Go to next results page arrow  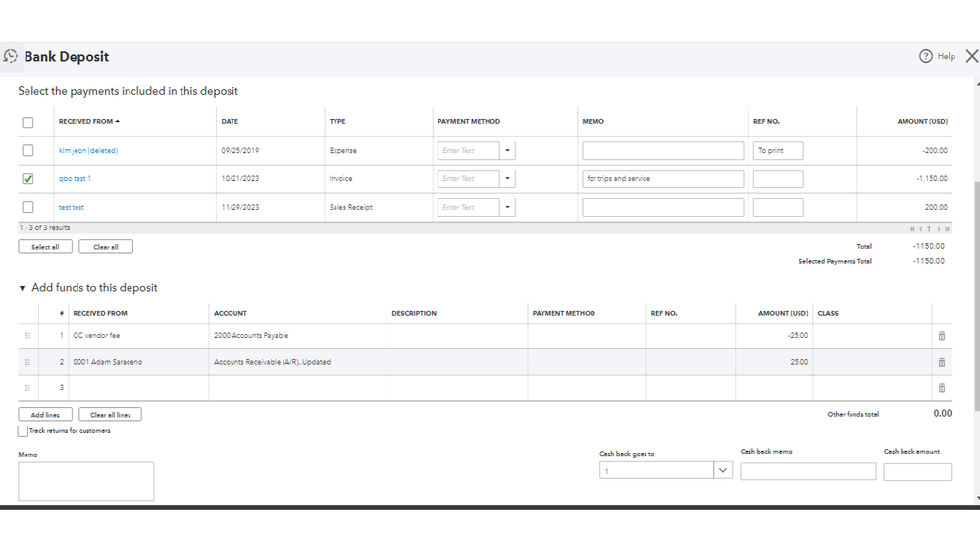point(937,229)
